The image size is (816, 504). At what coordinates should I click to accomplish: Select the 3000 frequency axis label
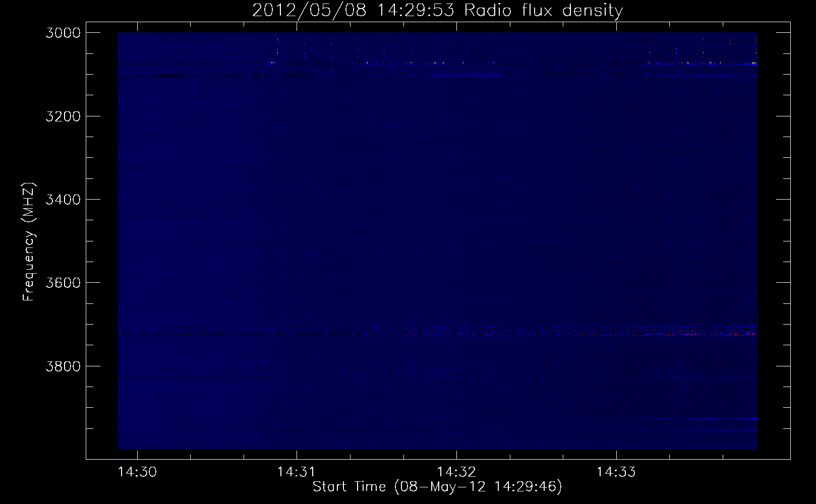[x=63, y=33]
